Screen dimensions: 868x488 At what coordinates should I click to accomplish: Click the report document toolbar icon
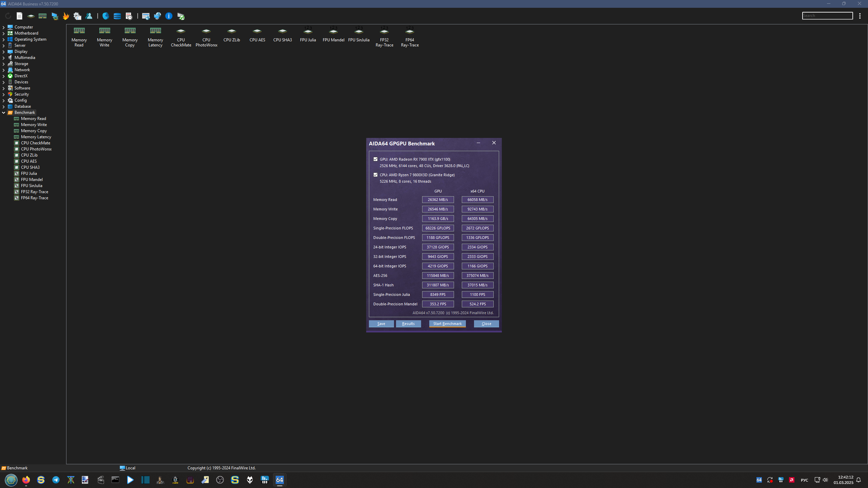(19, 16)
